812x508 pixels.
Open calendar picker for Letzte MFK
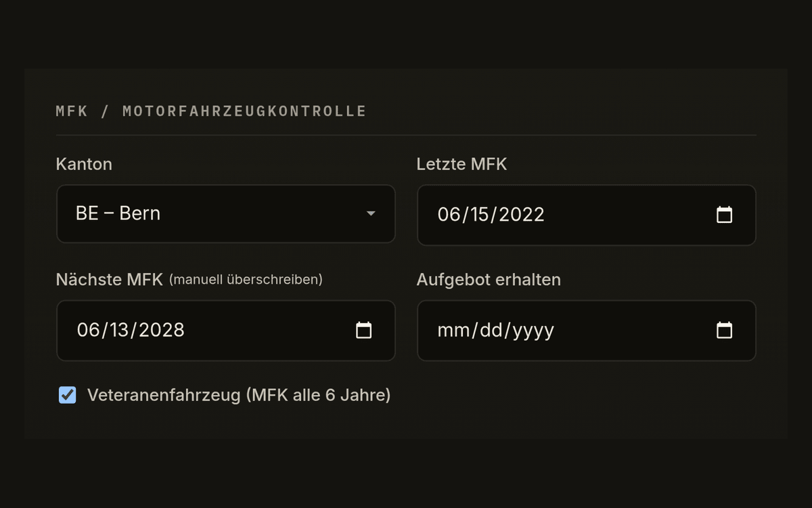point(724,215)
